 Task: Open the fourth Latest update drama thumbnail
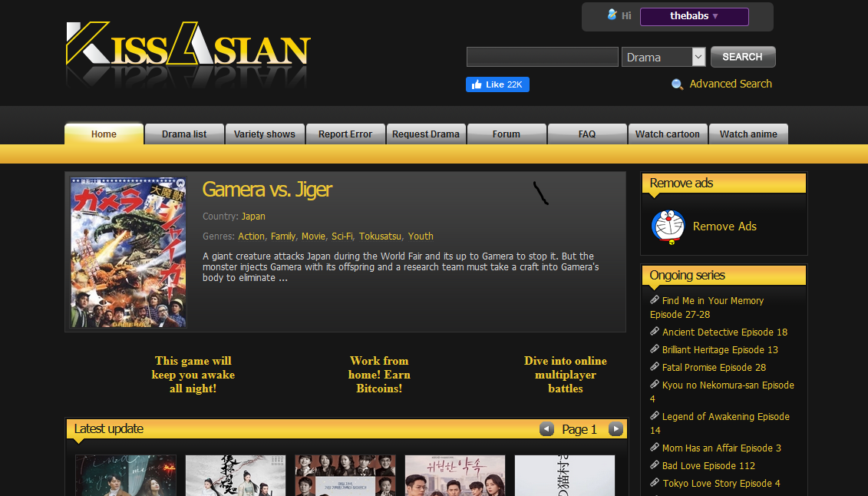(455, 475)
